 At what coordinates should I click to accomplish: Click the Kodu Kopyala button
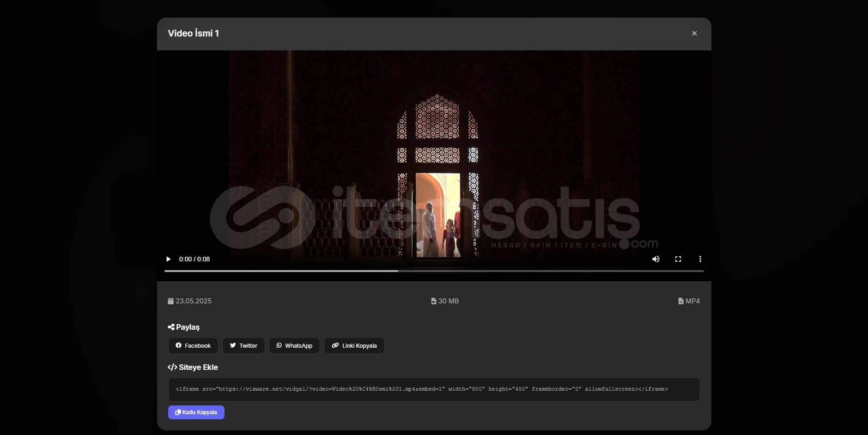click(196, 412)
